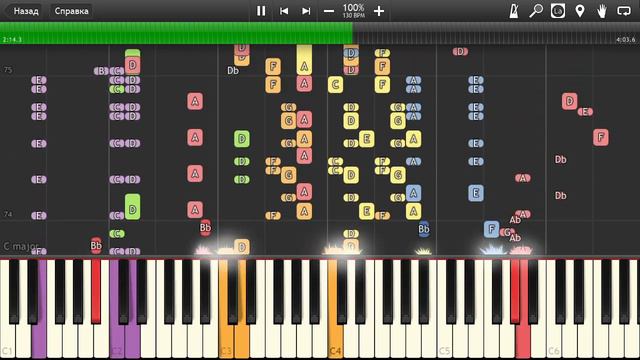Seek to the unplayed gray part of the progress bar

(496, 33)
